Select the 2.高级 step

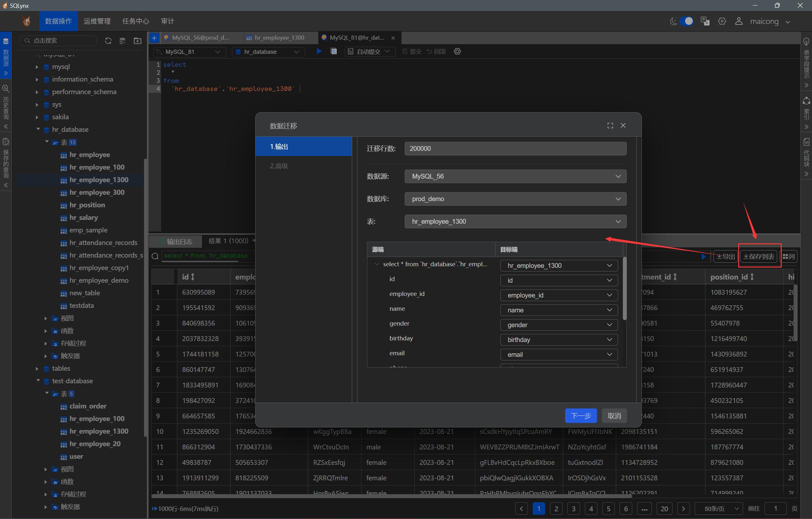point(304,166)
